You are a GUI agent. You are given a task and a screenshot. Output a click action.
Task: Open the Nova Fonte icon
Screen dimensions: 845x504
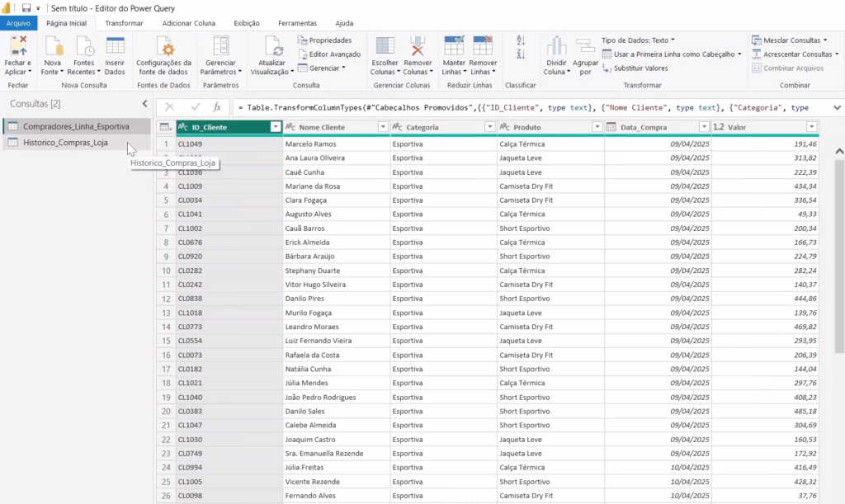[54, 45]
